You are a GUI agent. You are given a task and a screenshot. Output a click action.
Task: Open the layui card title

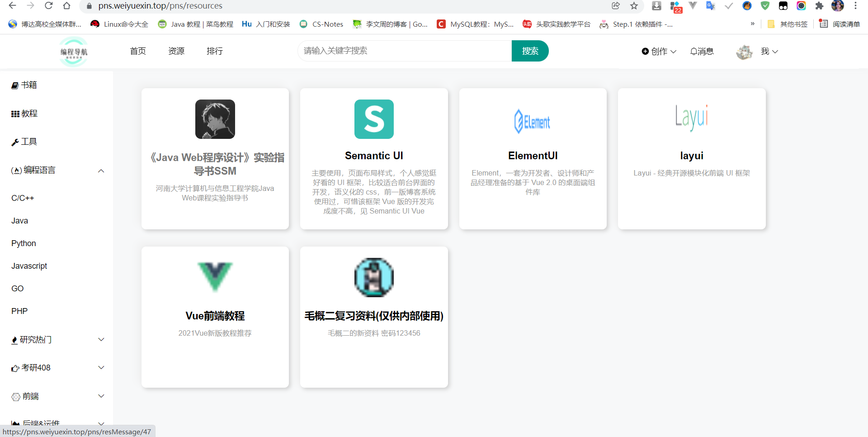(x=692, y=156)
